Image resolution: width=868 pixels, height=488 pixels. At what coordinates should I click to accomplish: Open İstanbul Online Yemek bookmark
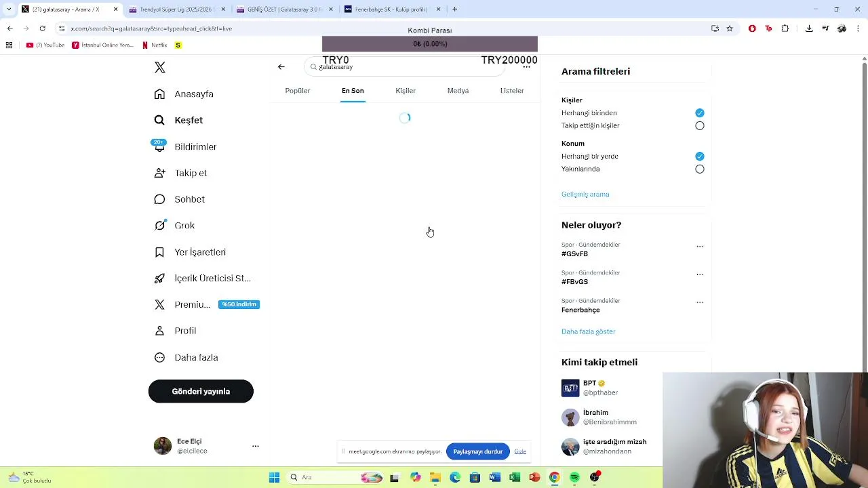(x=103, y=45)
